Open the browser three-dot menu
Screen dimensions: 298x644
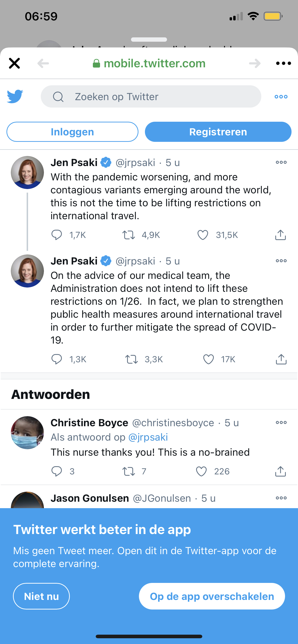tap(283, 63)
